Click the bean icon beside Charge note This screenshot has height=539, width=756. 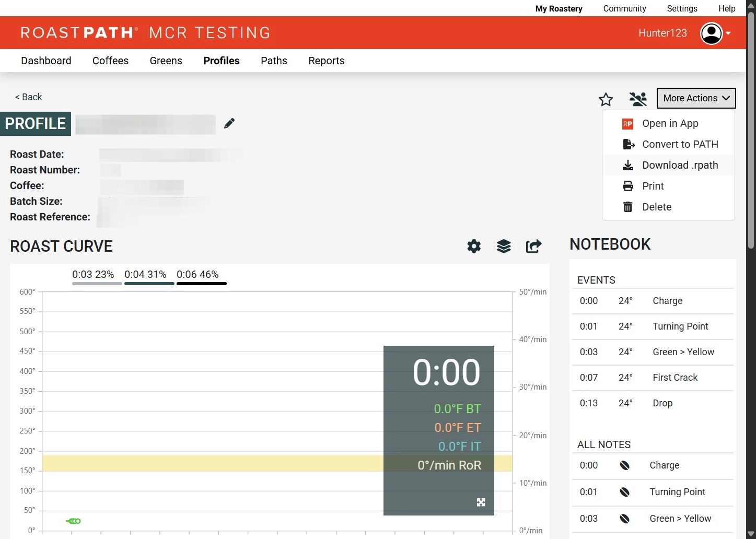click(624, 465)
